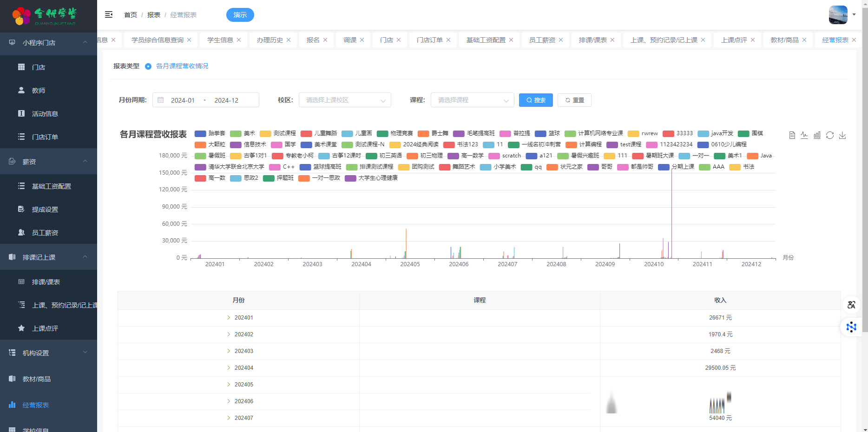Click the start month field 2024-01
Screen dimensions: 868x432
(x=183, y=100)
